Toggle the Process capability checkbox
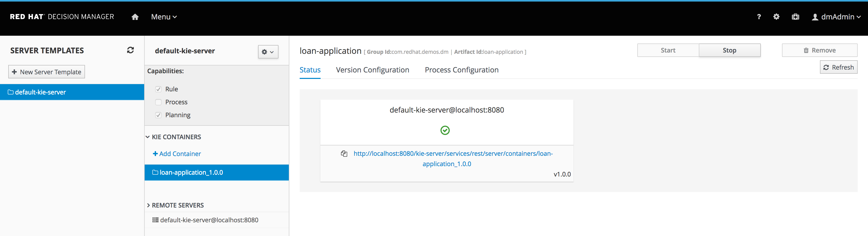This screenshot has width=868, height=236. point(158,102)
